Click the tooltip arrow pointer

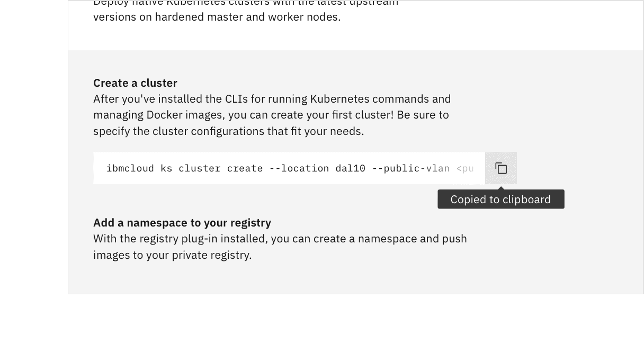pos(500,187)
